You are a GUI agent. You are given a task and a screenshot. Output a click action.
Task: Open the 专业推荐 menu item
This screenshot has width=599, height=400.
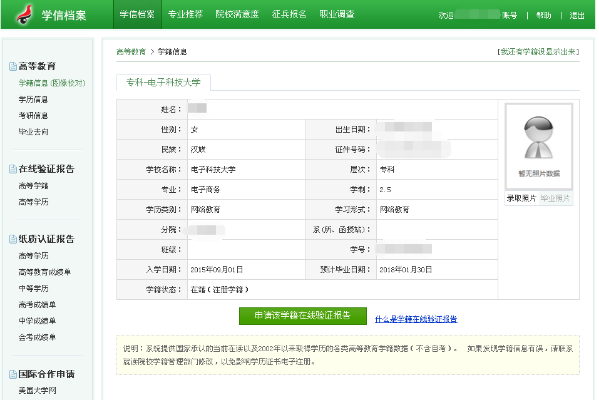[185, 15]
